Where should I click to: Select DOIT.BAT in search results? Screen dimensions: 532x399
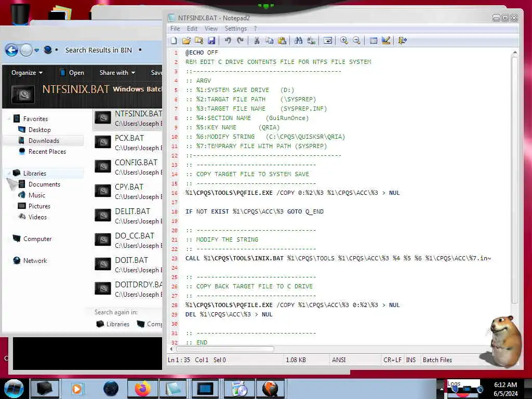pyautogui.click(x=128, y=264)
